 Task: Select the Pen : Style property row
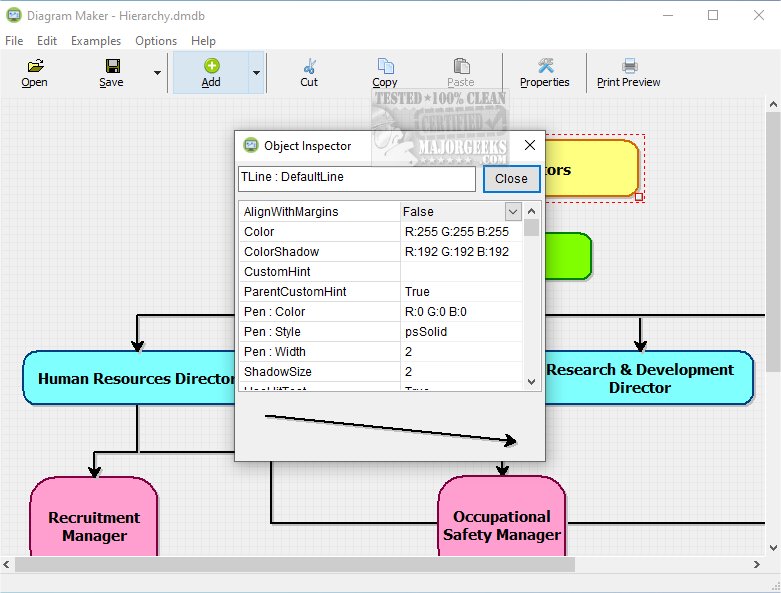click(319, 331)
